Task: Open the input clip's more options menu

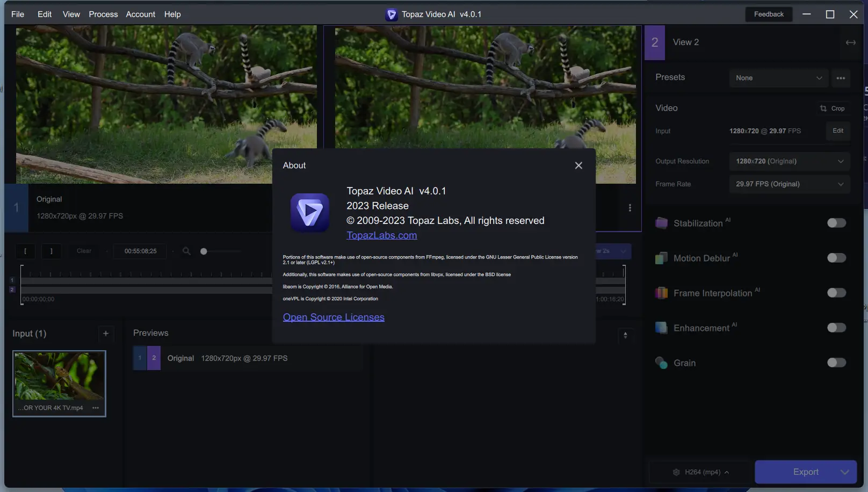Action: (x=96, y=408)
